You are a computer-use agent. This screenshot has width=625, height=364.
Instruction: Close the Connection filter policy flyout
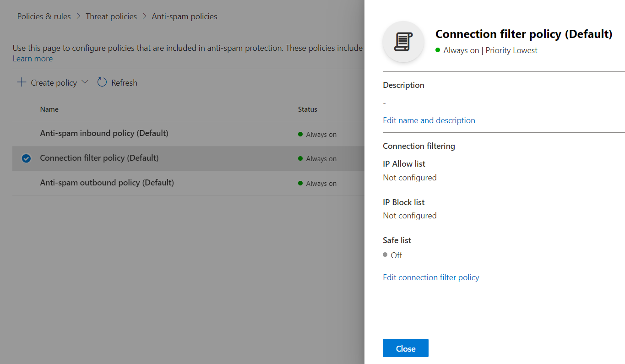[405, 348]
